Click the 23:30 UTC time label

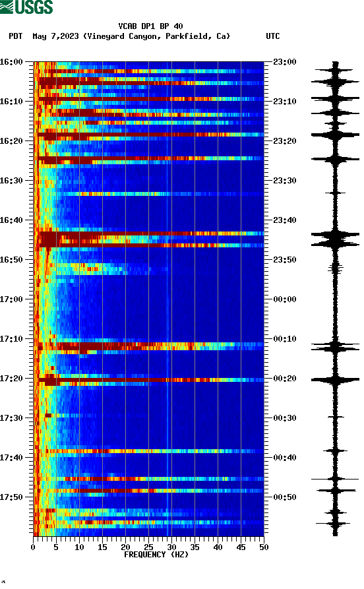(285, 180)
